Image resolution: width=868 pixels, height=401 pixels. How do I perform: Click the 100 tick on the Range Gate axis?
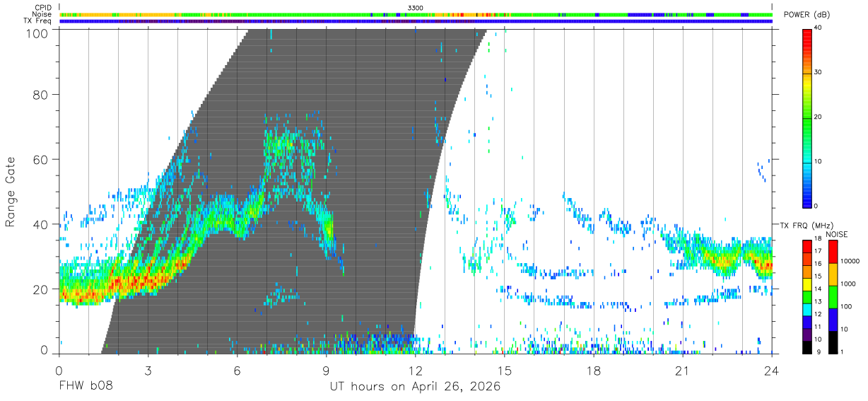click(38, 33)
